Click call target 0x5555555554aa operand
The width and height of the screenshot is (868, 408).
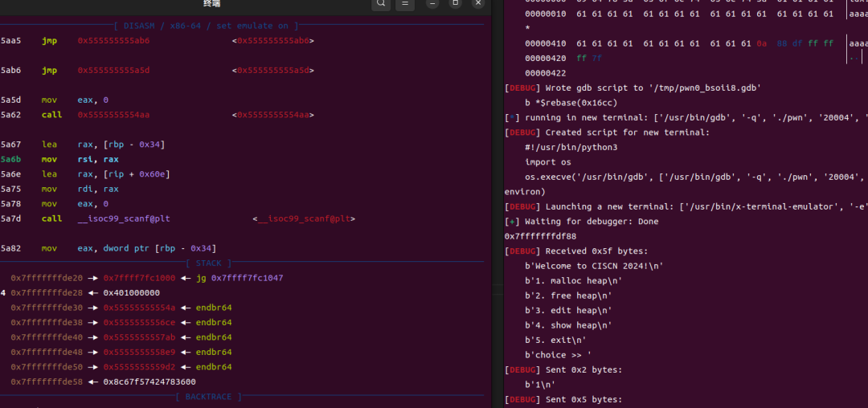coord(113,115)
